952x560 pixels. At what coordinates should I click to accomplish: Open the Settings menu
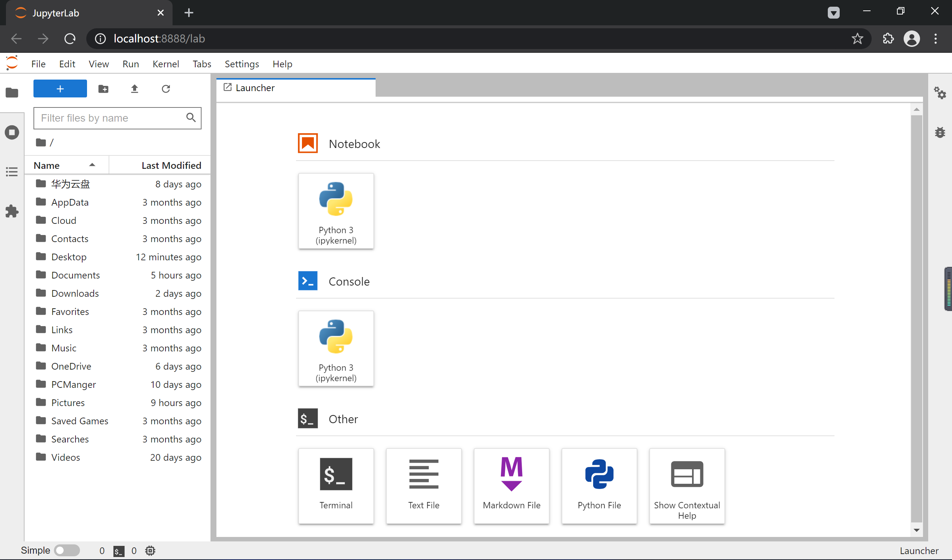coord(242,64)
